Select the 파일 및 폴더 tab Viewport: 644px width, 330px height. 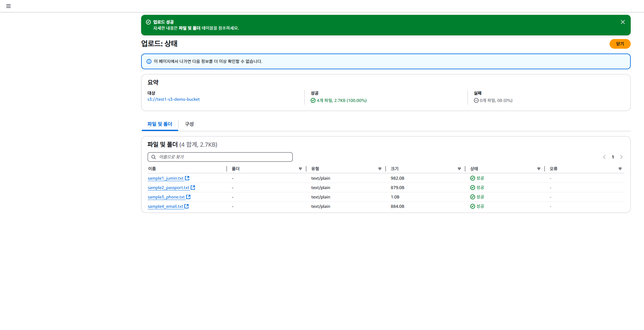(160, 124)
